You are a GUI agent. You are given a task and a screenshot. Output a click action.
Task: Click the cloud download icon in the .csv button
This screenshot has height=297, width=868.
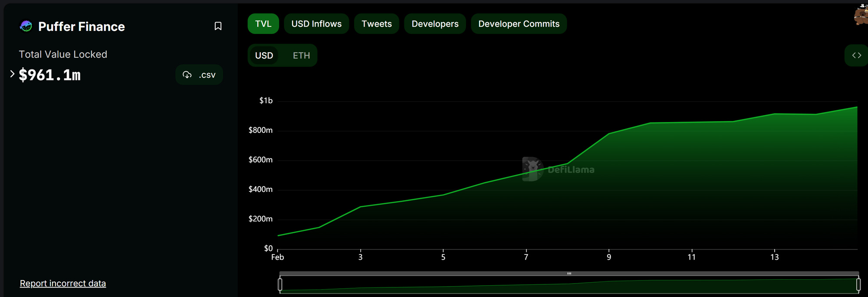(187, 75)
